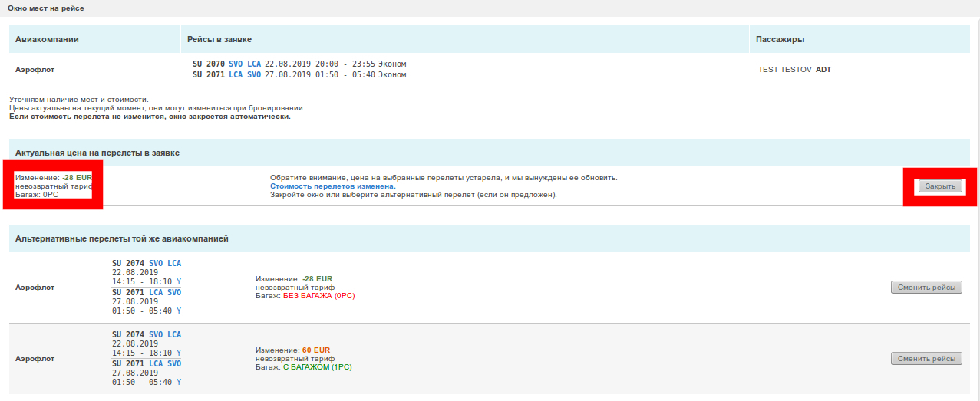Screen dimensions: 980x401
Task: Click the Закрыть button
Action: (x=940, y=186)
